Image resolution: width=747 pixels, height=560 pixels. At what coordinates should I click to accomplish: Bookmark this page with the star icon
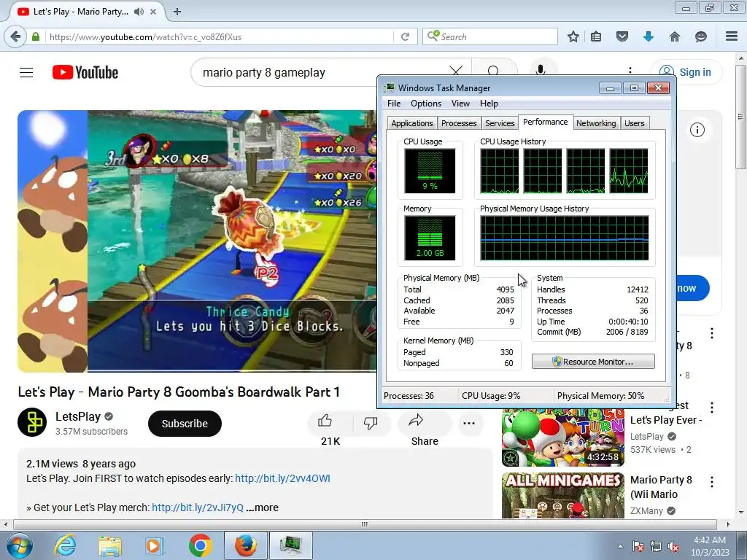click(x=573, y=36)
